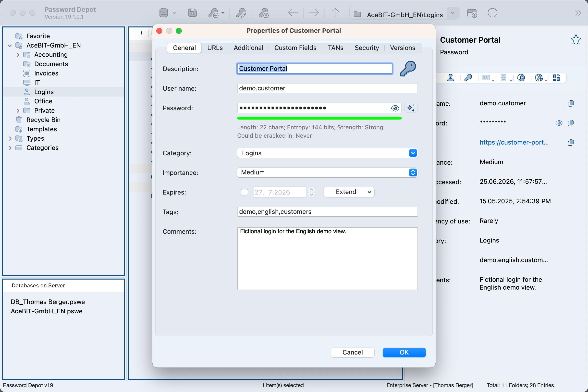Click the plain globe icon in details toolbar
Screen dimensions: 588x392
[x=521, y=78]
